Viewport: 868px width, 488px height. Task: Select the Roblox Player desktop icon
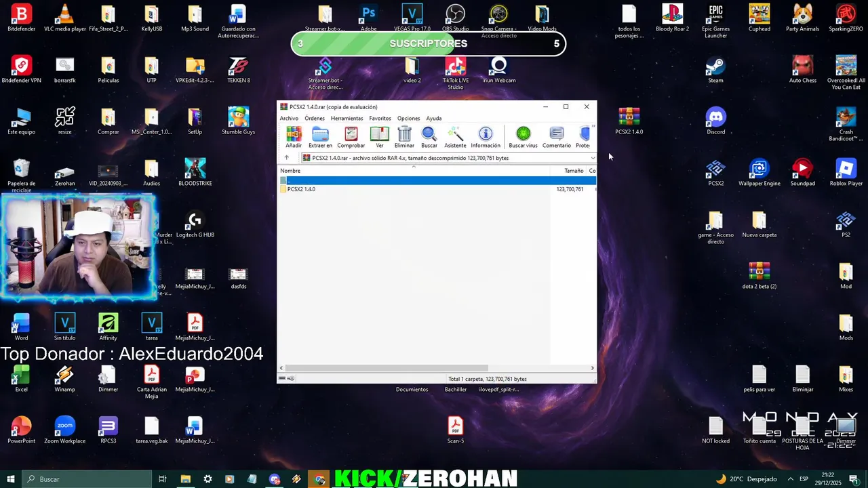pyautogui.click(x=846, y=173)
